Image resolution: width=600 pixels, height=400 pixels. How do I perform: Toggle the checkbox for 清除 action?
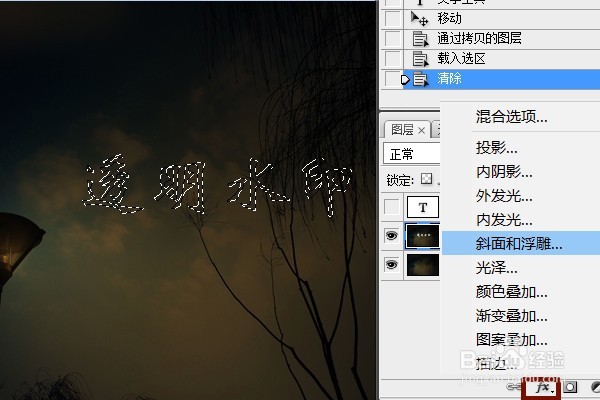point(392,79)
